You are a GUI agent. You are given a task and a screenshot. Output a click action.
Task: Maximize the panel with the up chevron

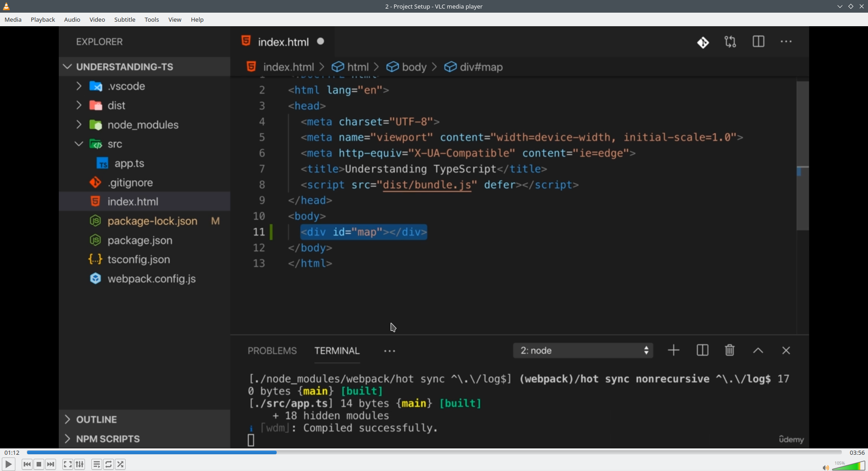click(x=758, y=351)
